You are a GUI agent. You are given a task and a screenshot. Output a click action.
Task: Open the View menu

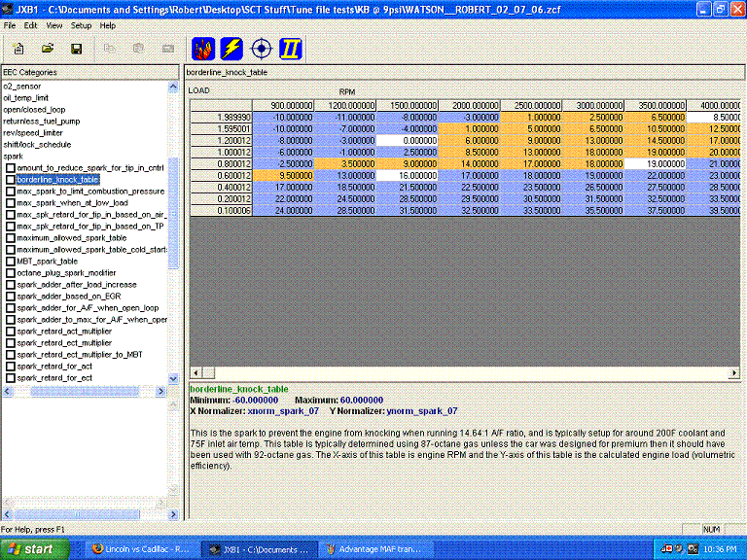tap(53, 25)
